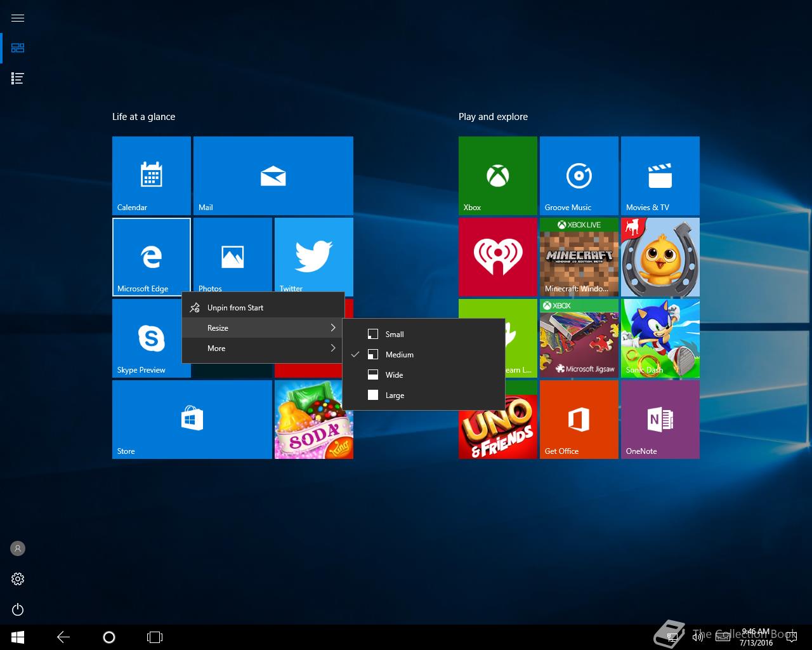Open the volume icon in system tray

click(697, 637)
